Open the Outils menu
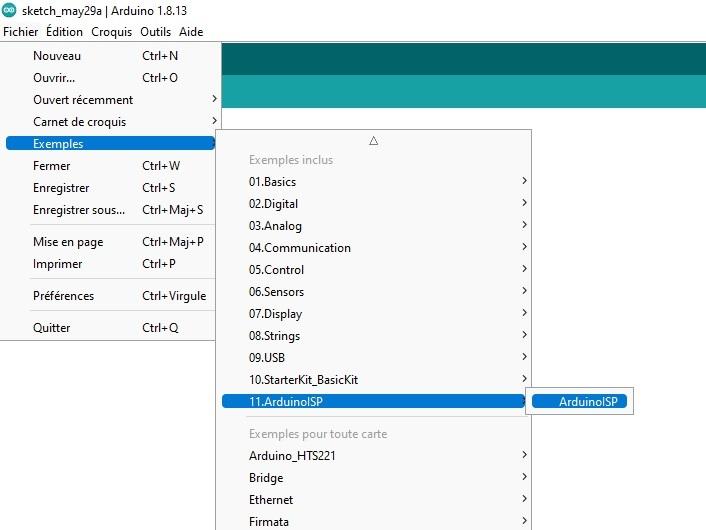 coord(155,32)
